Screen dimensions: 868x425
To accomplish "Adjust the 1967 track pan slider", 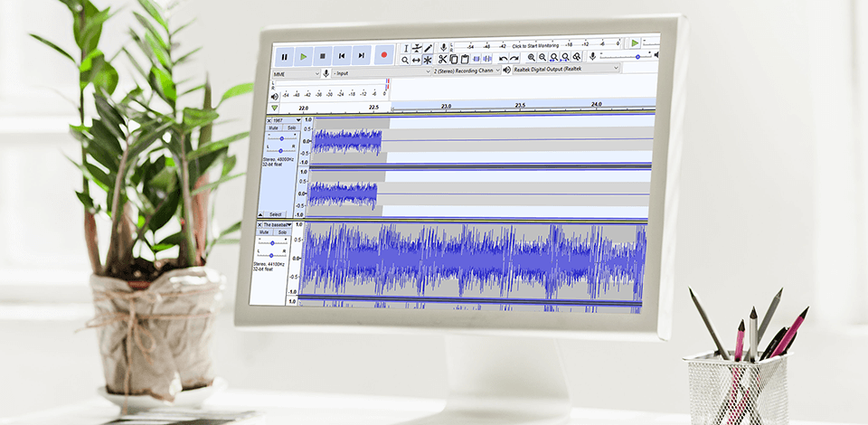I will point(280,150).
